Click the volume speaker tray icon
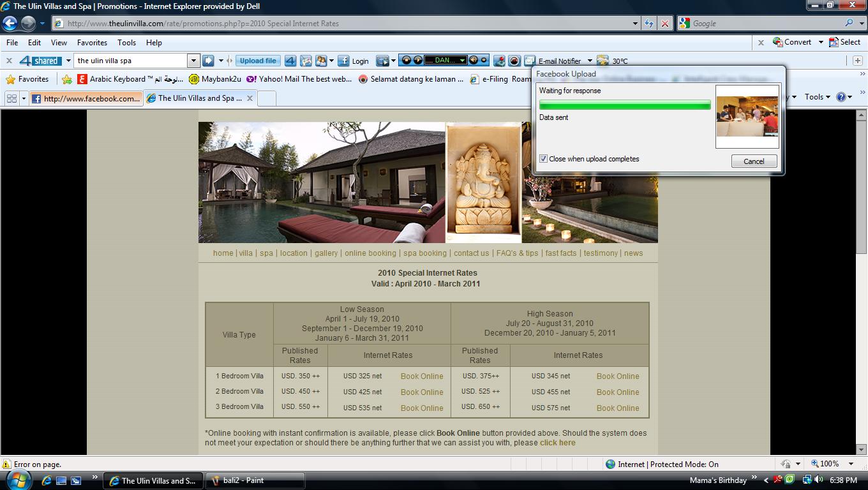The width and height of the screenshot is (868, 490). [819, 480]
